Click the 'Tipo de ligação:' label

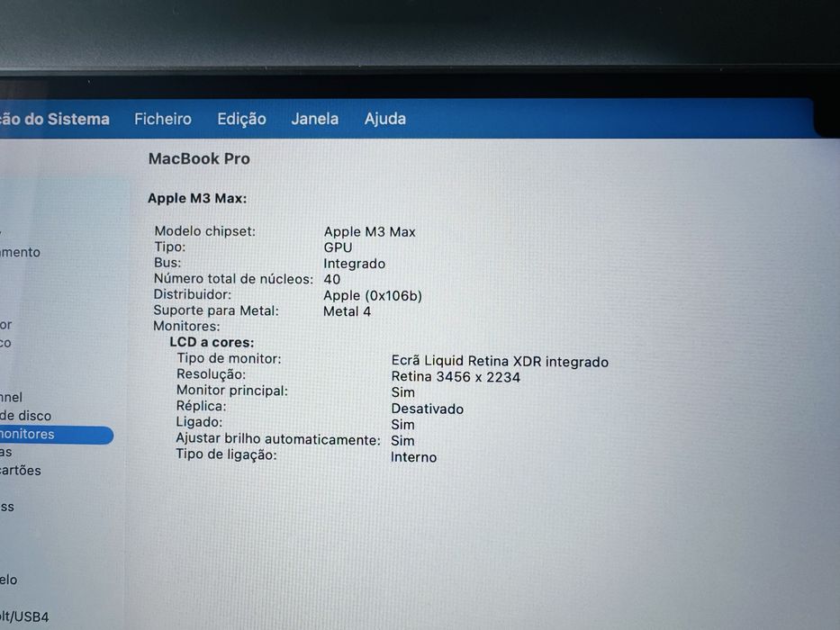(226, 454)
